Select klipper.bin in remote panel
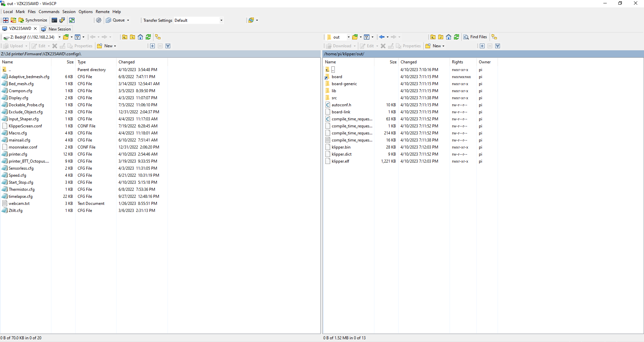The height and width of the screenshot is (342, 644). pyautogui.click(x=341, y=147)
